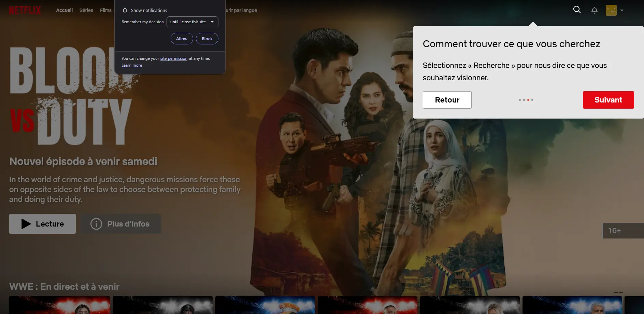The width and height of the screenshot is (644, 314).
Task: Allow notifications in the browser prompt
Action: click(x=182, y=39)
